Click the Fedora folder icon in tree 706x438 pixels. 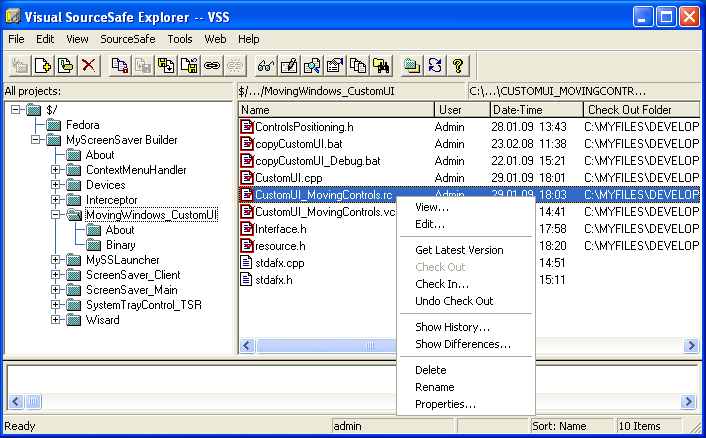pyautogui.click(x=54, y=125)
